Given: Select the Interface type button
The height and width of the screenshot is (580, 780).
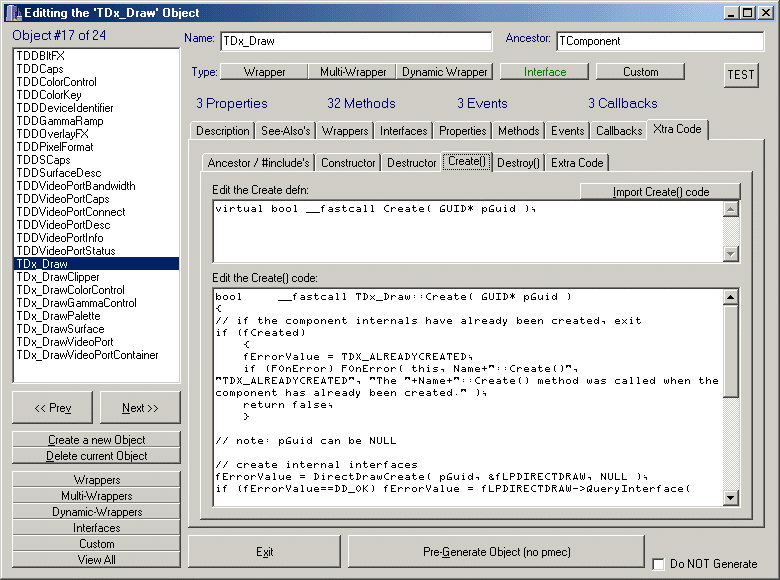Looking at the screenshot, I should [545, 72].
